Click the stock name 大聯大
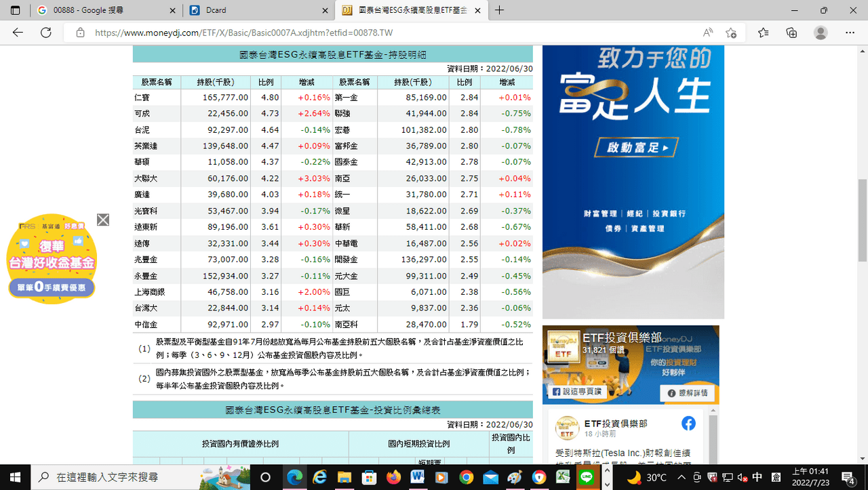 (146, 179)
